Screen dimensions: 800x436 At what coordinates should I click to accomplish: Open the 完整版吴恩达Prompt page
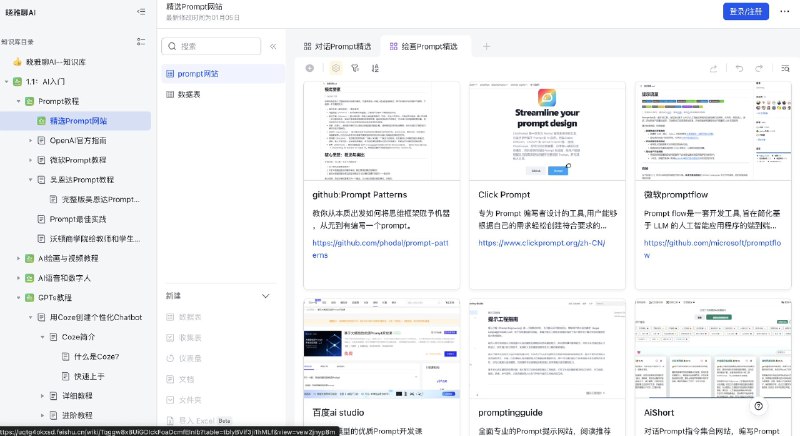tap(100, 199)
